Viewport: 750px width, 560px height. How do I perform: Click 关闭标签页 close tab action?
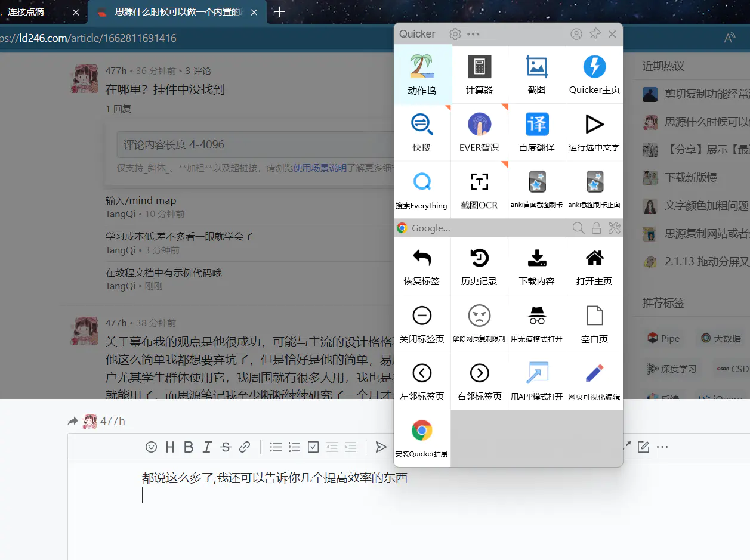422,324
